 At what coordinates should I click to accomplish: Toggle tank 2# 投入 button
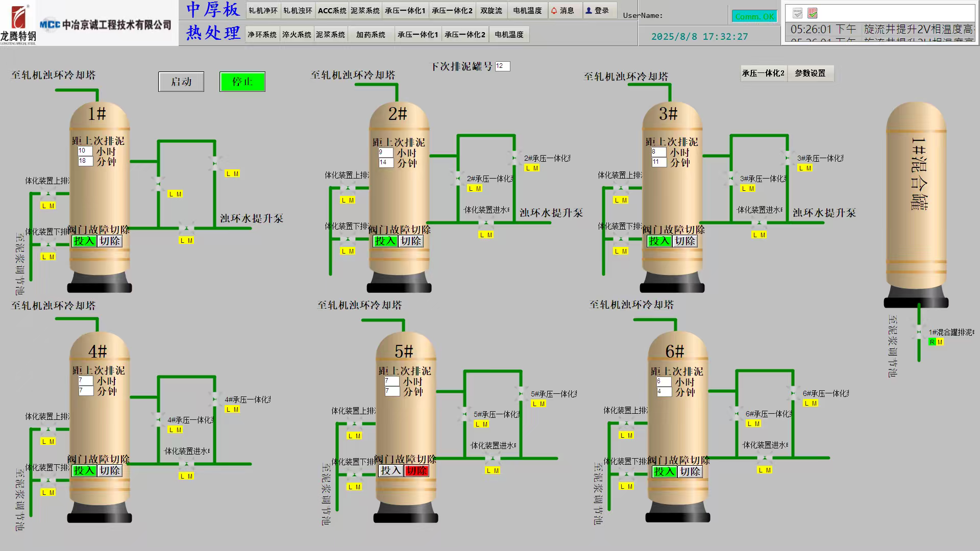pyautogui.click(x=385, y=241)
